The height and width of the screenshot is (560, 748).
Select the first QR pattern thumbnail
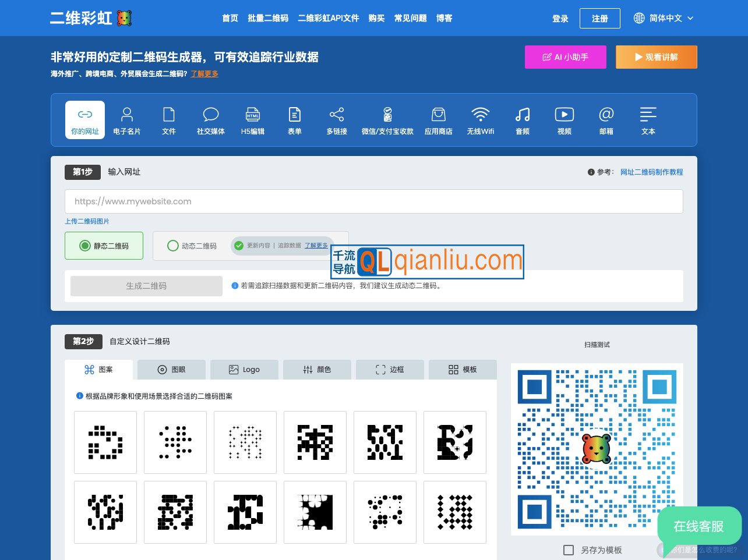pyautogui.click(x=105, y=442)
